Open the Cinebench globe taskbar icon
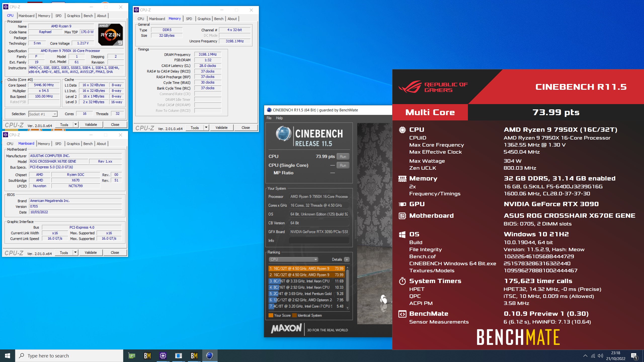 click(x=210, y=356)
